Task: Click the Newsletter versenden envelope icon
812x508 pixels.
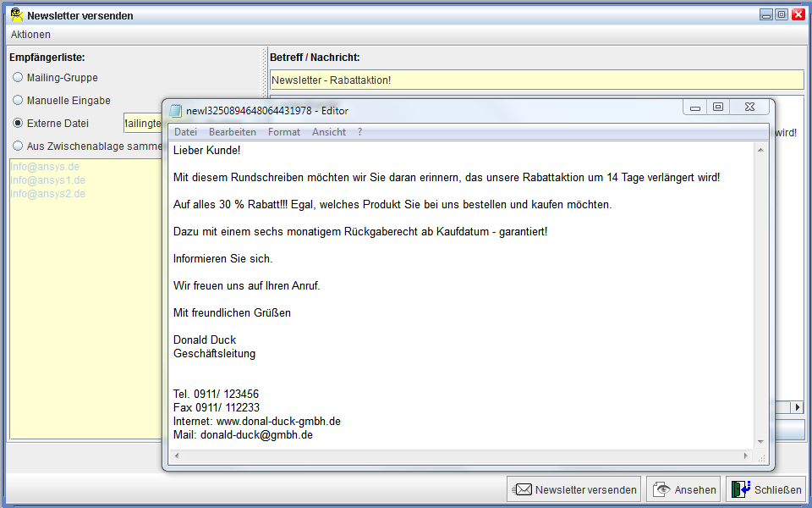Action: coord(523,489)
